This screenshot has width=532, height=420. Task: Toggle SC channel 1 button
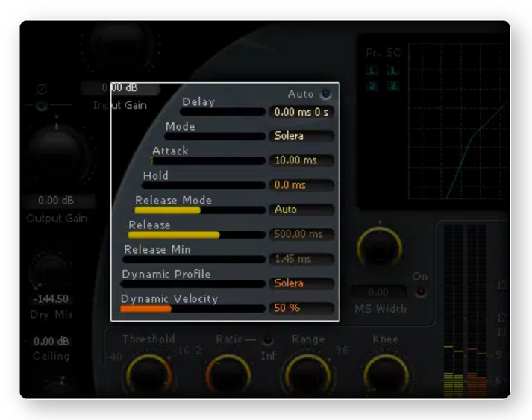[393, 71]
